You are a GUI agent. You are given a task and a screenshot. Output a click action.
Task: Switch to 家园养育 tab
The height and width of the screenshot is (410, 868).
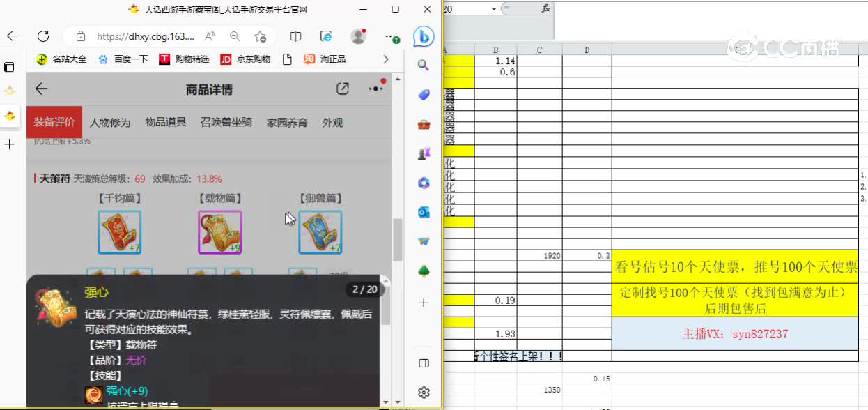pos(287,122)
